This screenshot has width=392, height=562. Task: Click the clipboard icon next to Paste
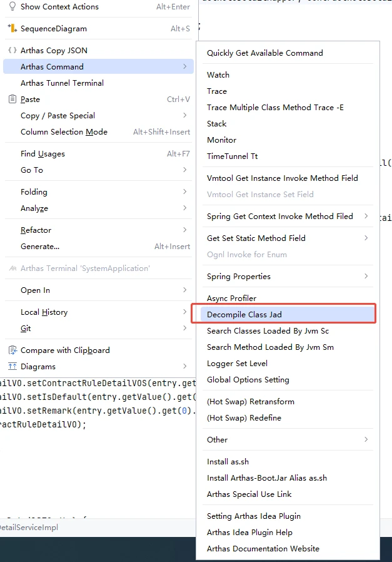pos(12,100)
